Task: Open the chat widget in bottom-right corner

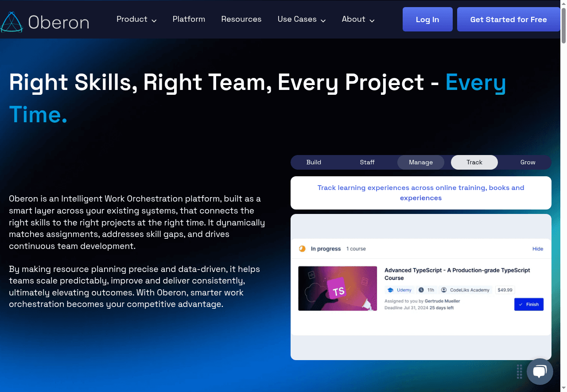Action: (x=540, y=372)
